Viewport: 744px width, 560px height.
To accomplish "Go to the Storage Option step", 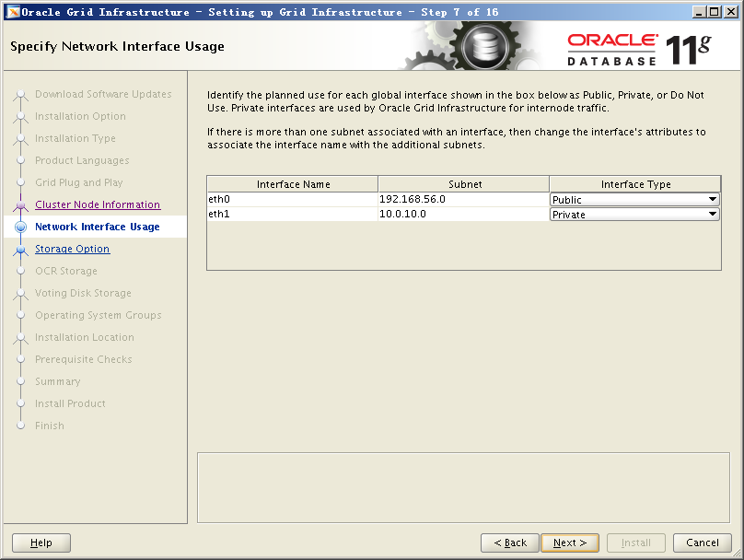I will pos(72,250).
